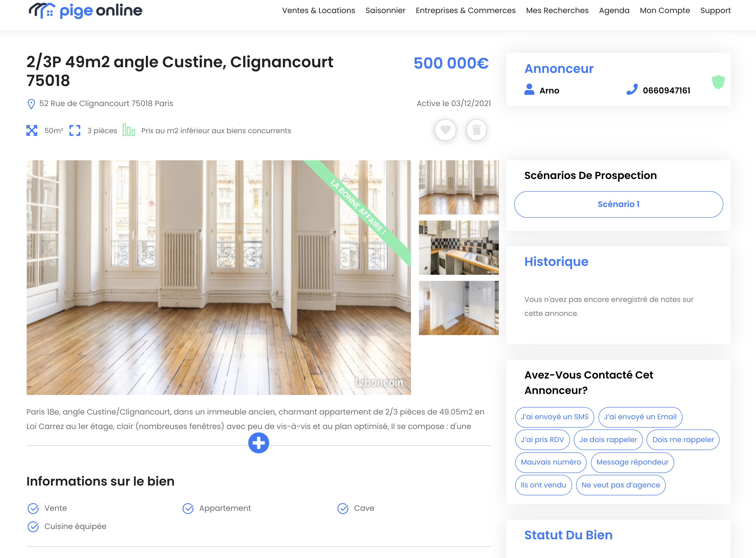Open Saisonnier menu
756x558 pixels.
[x=385, y=11]
